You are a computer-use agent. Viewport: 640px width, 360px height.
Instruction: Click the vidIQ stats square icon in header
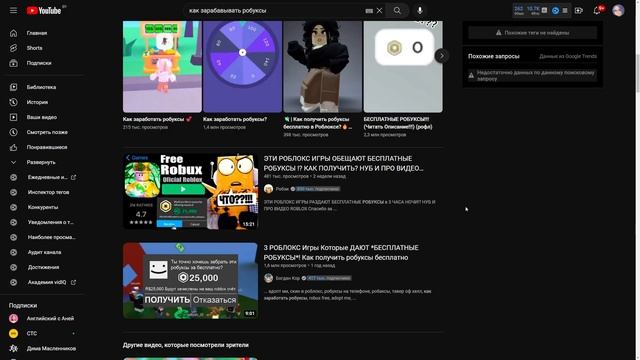[x=544, y=10]
